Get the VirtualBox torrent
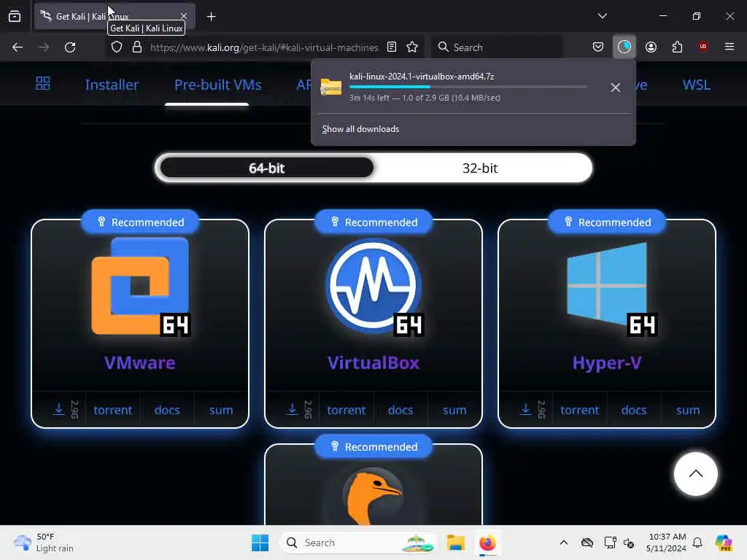This screenshot has width=747, height=560. point(347,410)
